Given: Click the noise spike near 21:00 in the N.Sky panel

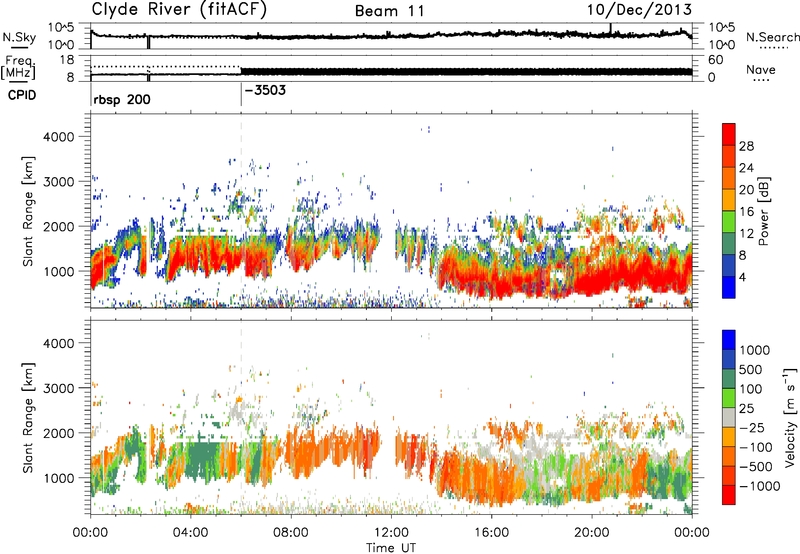Looking at the screenshot, I should pos(611,29).
